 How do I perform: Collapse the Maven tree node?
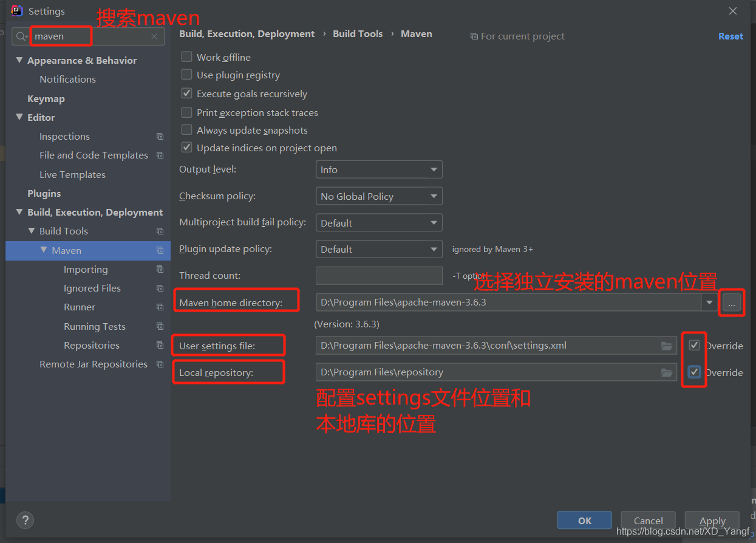44,250
